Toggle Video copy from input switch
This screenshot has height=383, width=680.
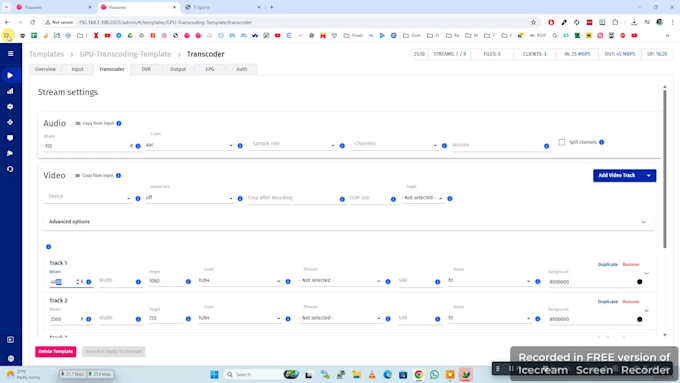(77, 176)
